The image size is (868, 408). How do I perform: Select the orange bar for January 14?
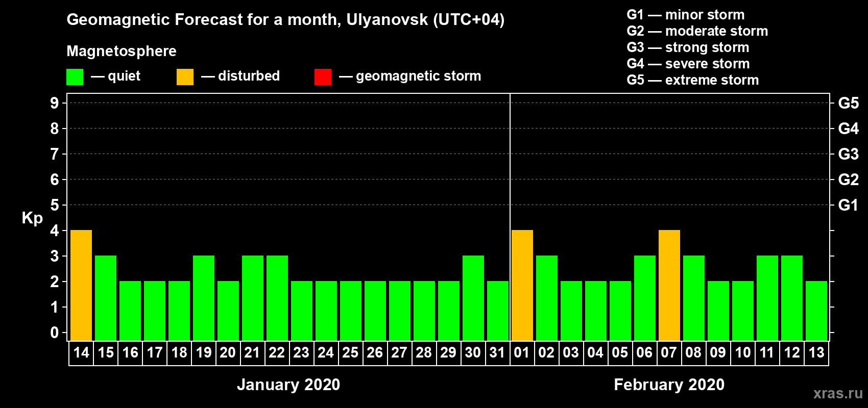tap(81, 286)
